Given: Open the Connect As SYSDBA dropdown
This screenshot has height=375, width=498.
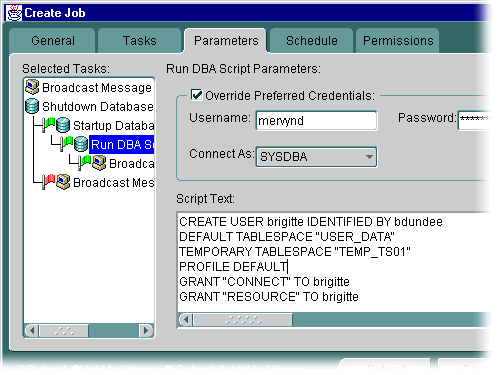Looking at the screenshot, I should tap(316, 157).
